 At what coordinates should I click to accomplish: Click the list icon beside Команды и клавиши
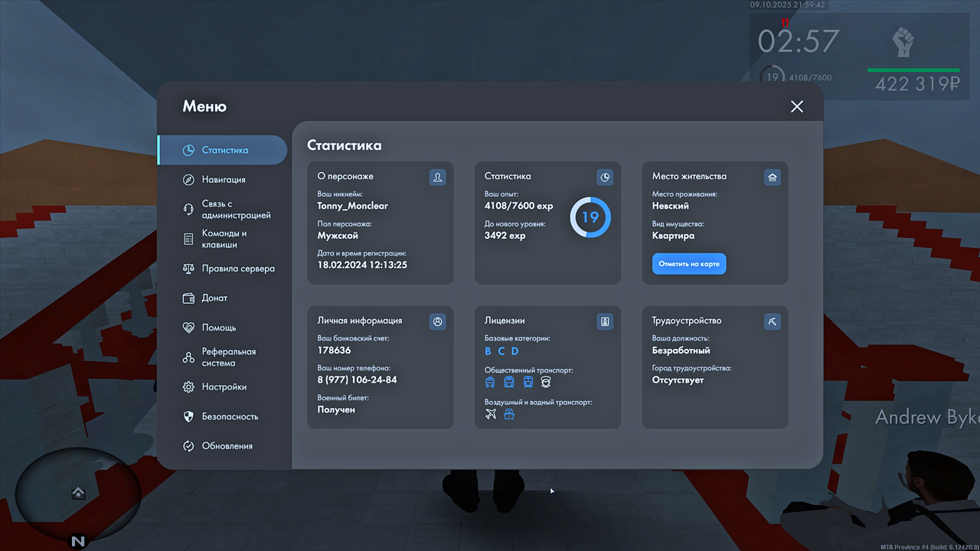[x=188, y=240]
